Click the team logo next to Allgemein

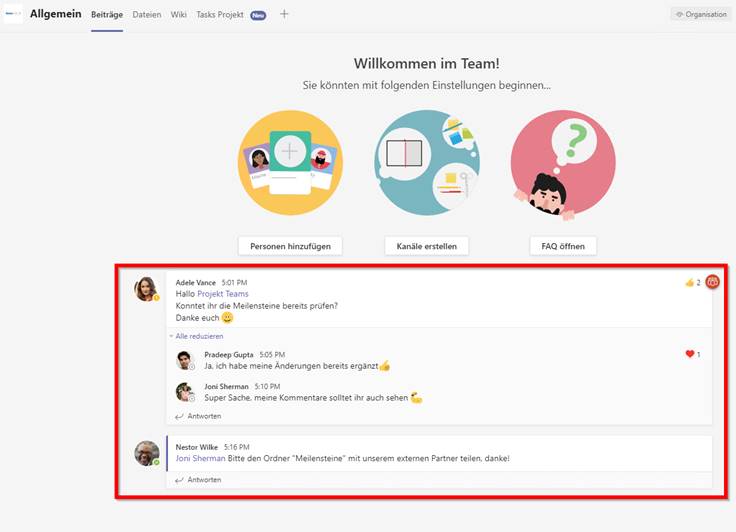point(13,14)
